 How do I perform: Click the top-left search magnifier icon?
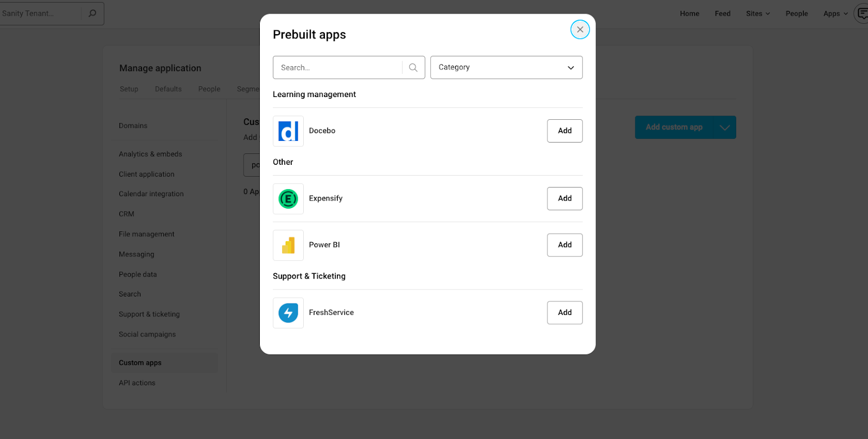[x=93, y=13]
